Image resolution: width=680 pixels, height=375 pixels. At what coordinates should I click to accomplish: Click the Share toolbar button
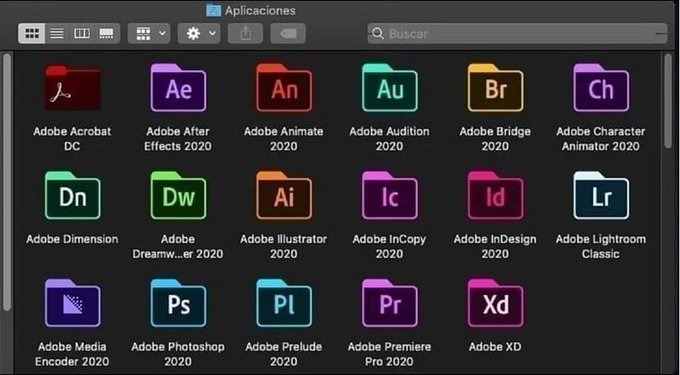point(245,33)
